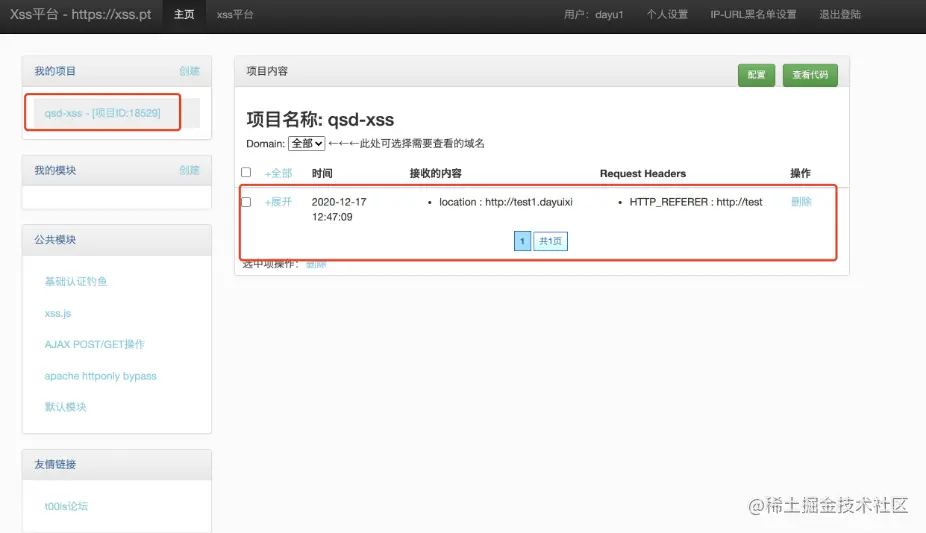Image resolution: width=926 pixels, height=533 pixels.
Task: Click the timestamp 2020-12-17 12:47:09
Action: pyautogui.click(x=339, y=210)
